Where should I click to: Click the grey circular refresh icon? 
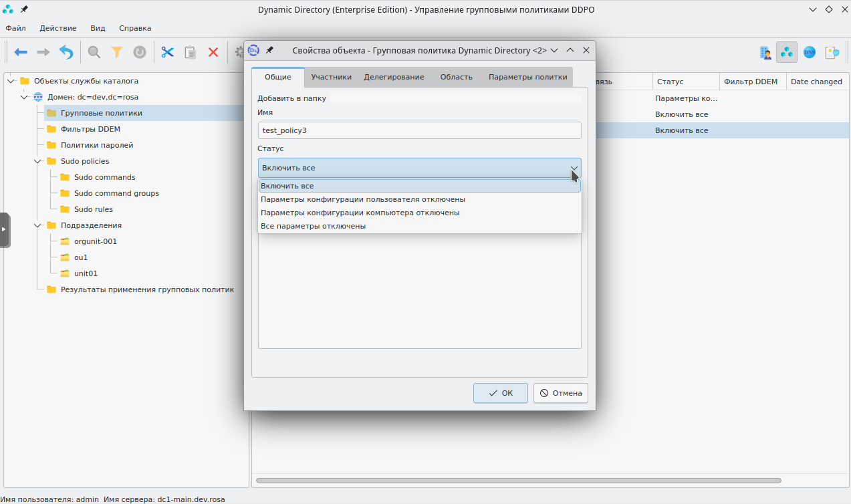(x=140, y=52)
